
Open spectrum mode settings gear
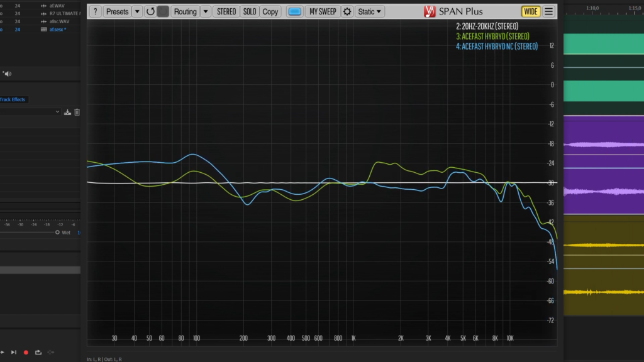point(347,11)
